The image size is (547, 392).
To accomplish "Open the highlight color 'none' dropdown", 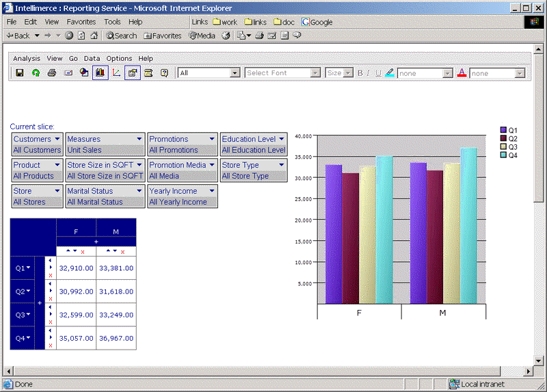I will (x=447, y=73).
